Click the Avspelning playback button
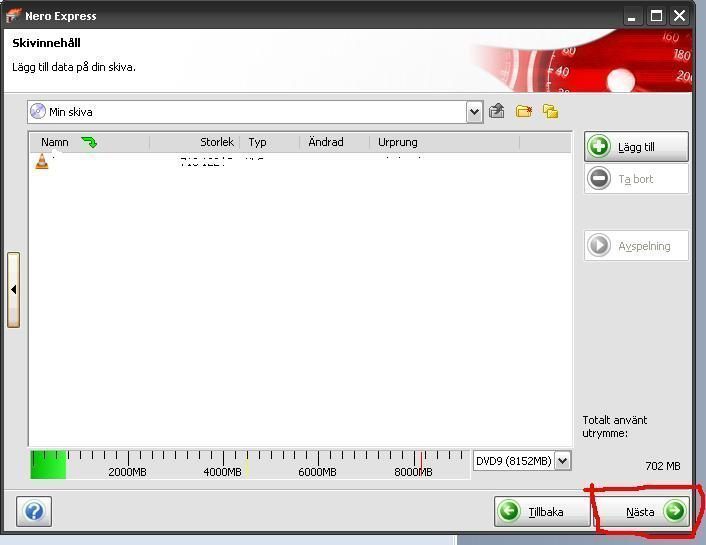The height and width of the screenshot is (545, 706). 636,245
